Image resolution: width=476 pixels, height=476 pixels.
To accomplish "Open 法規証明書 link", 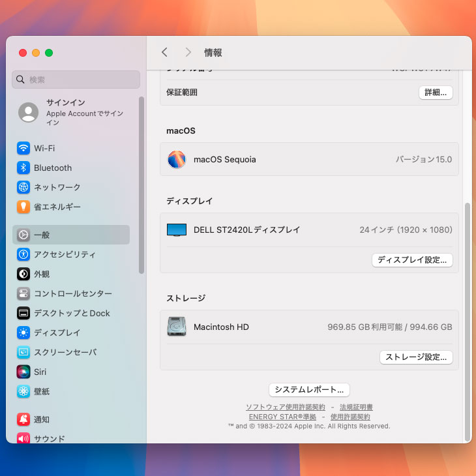I will tap(356, 407).
